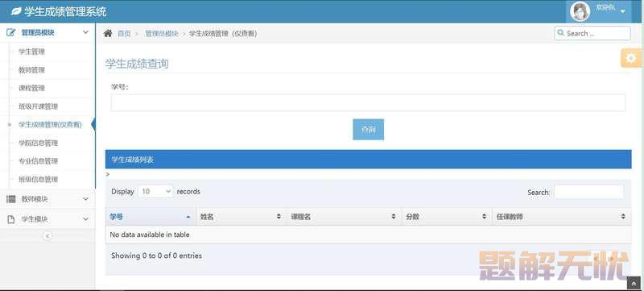Open the user avatar picture
Image resolution: width=644 pixels, height=291 pixels.
click(580, 11)
